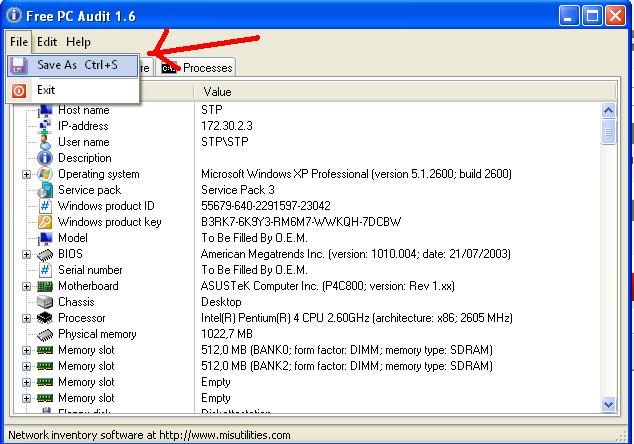Image resolution: width=634 pixels, height=444 pixels.
Task: Click the status bar misutilities.com text
Action: point(149,436)
